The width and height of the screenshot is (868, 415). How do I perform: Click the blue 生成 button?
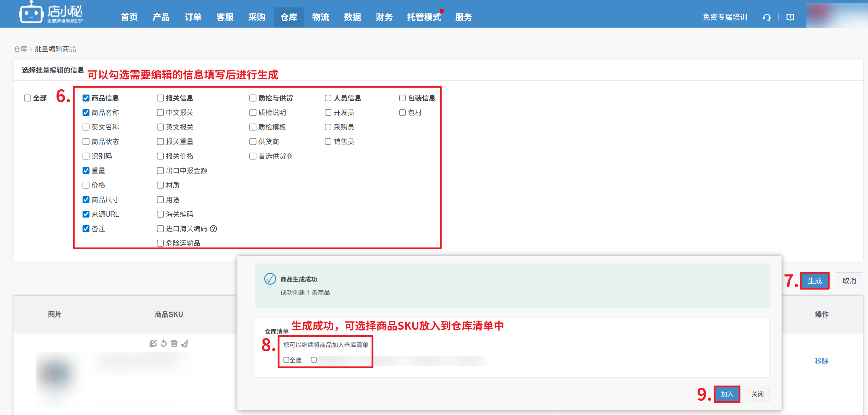coord(815,281)
